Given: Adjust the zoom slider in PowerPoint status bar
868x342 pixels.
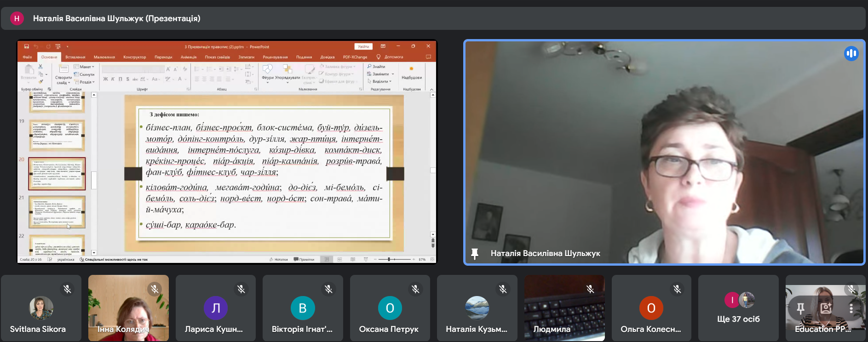Looking at the screenshot, I should pyautogui.click(x=389, y=259).
